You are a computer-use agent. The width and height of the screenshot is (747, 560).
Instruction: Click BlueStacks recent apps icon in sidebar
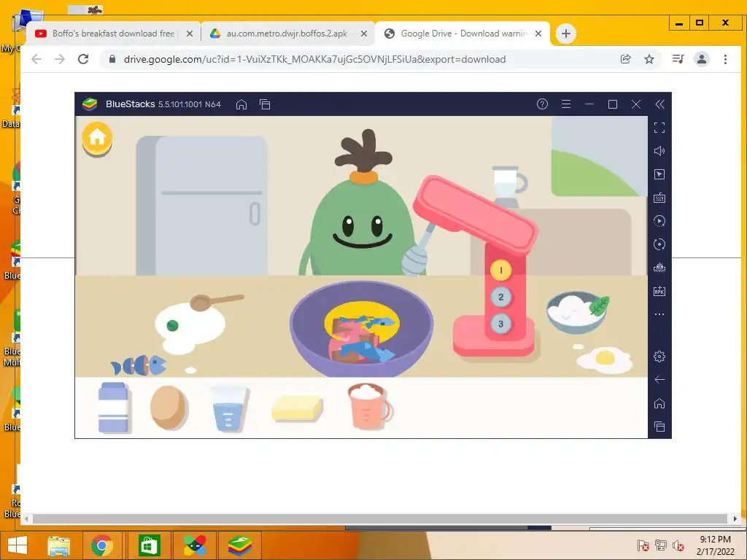[659, 427]
